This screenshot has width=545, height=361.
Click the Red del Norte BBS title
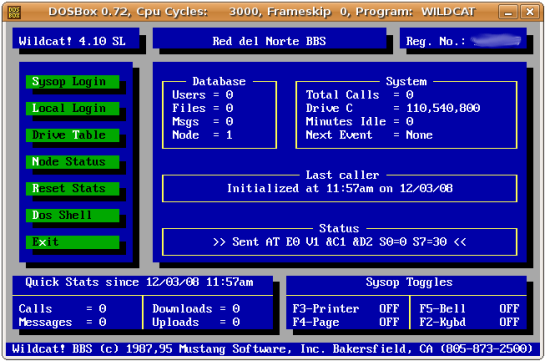click(269, 41)
